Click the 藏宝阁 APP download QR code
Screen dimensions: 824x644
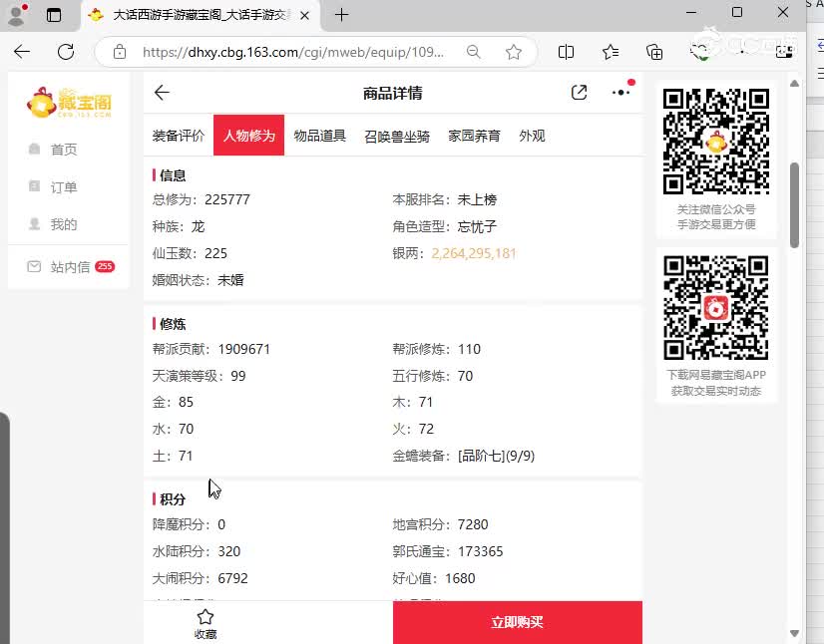tap(715, 308)
